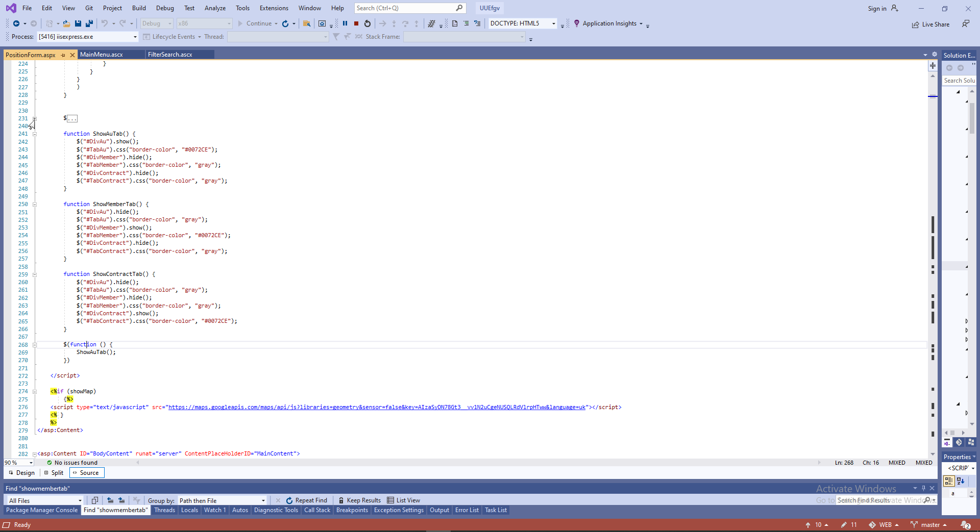Click the Search (Ctrl+Q) box
The height and width of the screenshot is (532, 980).
tap(410, 8)
